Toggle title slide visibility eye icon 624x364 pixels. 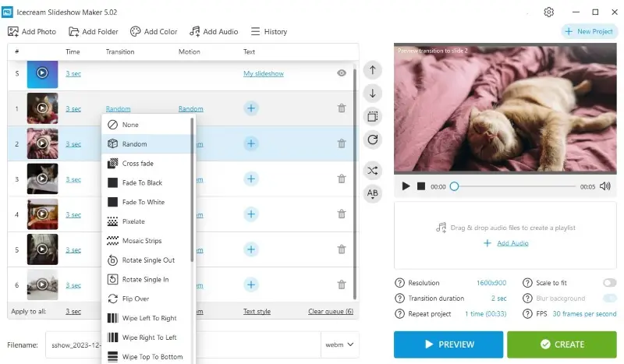341,73
